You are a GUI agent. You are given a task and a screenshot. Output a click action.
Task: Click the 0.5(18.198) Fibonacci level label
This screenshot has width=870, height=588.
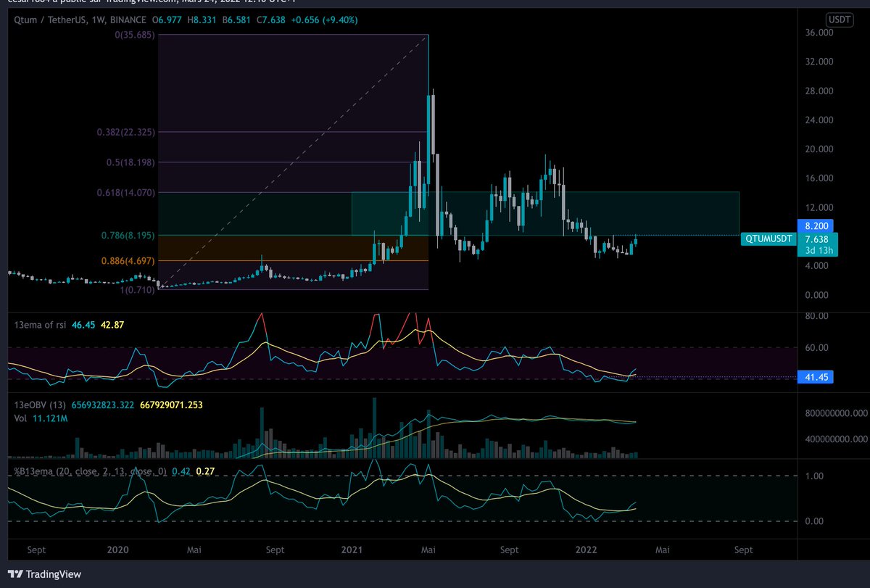tap(131, 162)
